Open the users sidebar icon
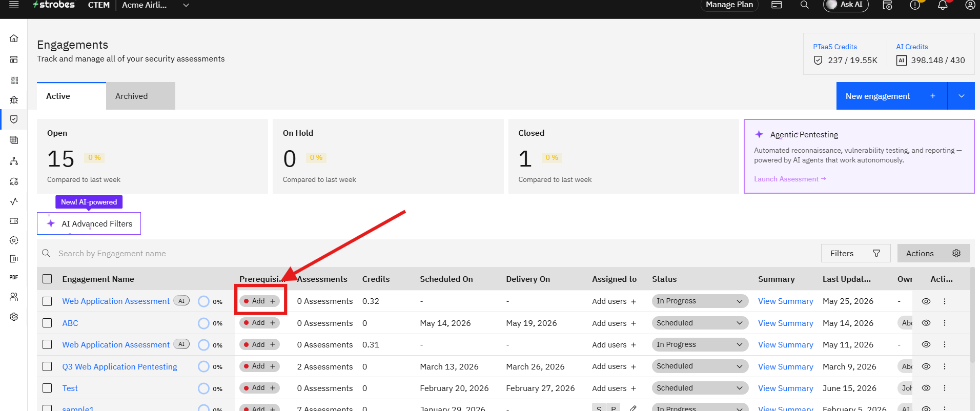 pos(14,297)
